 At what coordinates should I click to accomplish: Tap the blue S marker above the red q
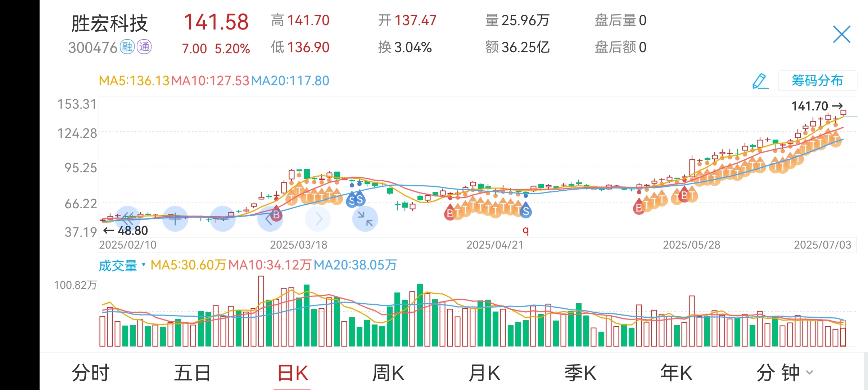pyautogui.click(x=526, y=210)
